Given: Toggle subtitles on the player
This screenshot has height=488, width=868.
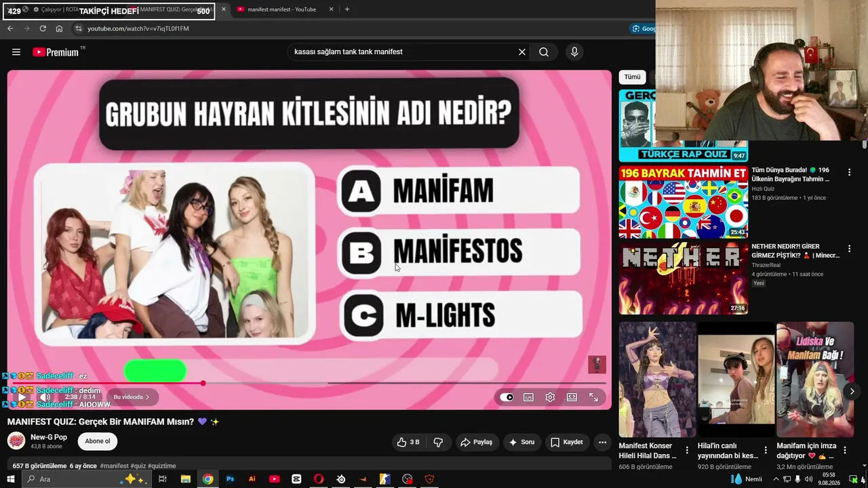Looking at the screenshot, I should (528, 397).
